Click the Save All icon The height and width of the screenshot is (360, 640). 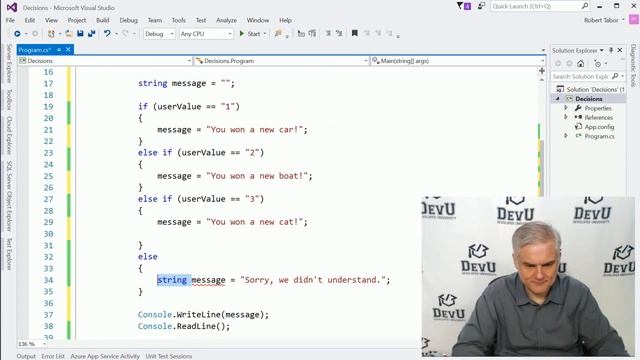click(91, 33)
